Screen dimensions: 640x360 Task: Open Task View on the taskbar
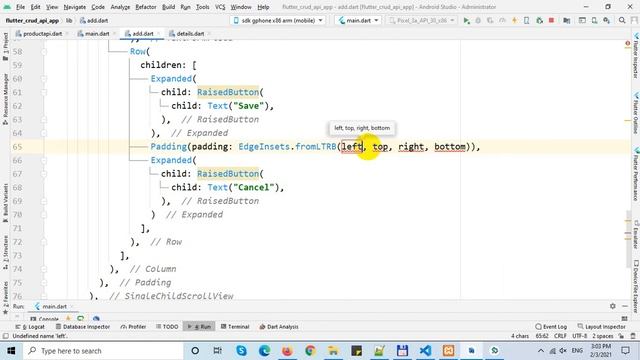218,351
